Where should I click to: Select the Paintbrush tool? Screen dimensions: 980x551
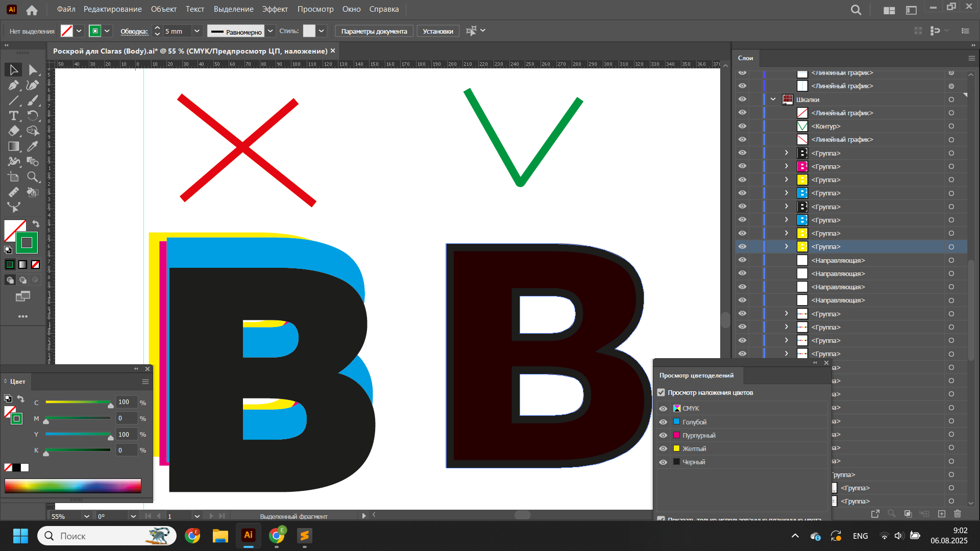point(33,101)
